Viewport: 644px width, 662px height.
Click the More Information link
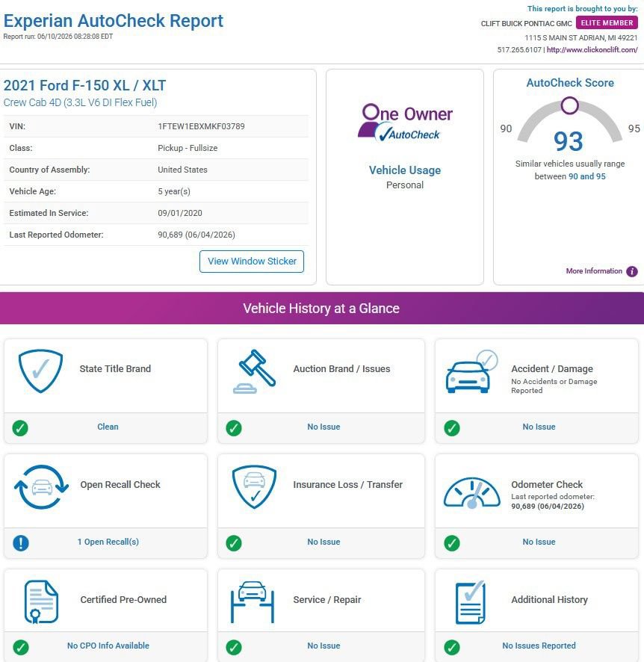tap(594, 271)
